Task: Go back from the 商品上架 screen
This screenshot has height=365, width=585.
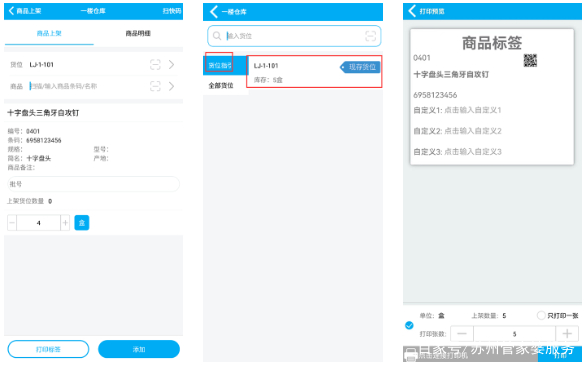Action: (11, 11)
